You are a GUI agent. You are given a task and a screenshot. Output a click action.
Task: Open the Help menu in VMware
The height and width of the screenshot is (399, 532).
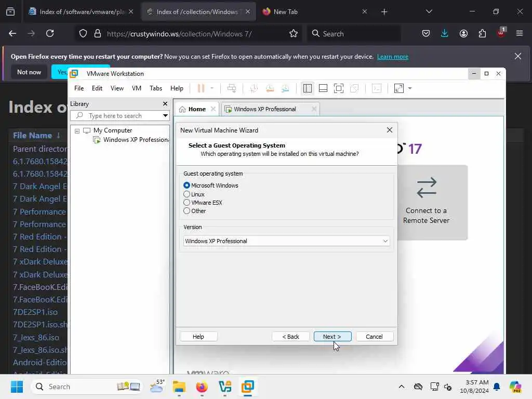pyautogui.click(x=177, y=88)
